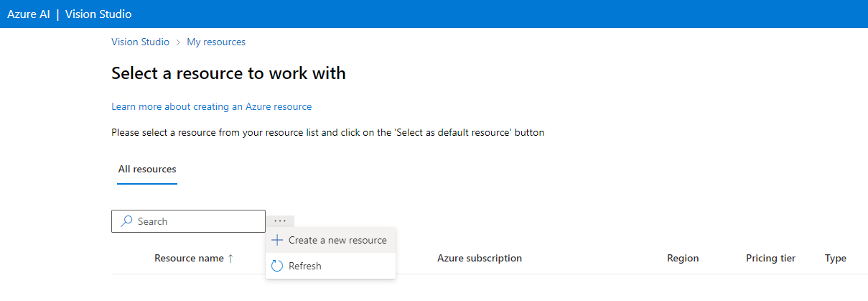
Task: Choose Refresh from the overflow menu
Action: (x=330, y=266)
